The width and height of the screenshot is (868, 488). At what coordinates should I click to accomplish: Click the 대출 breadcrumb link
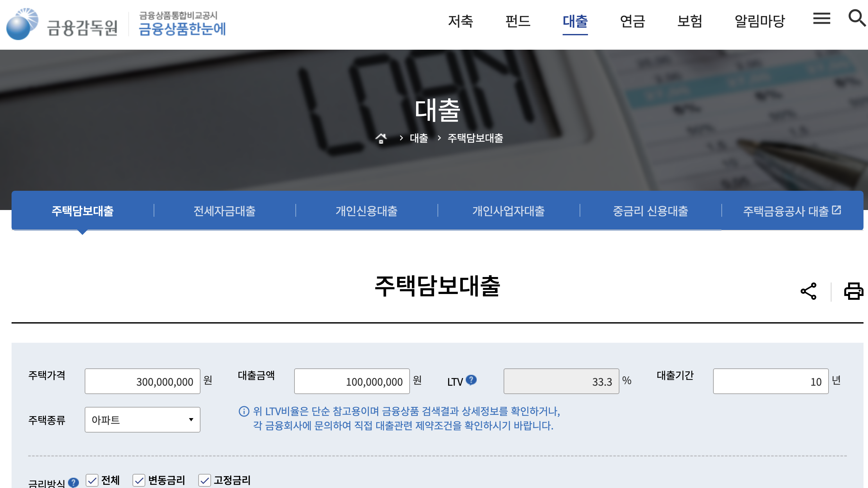point(419,138)
